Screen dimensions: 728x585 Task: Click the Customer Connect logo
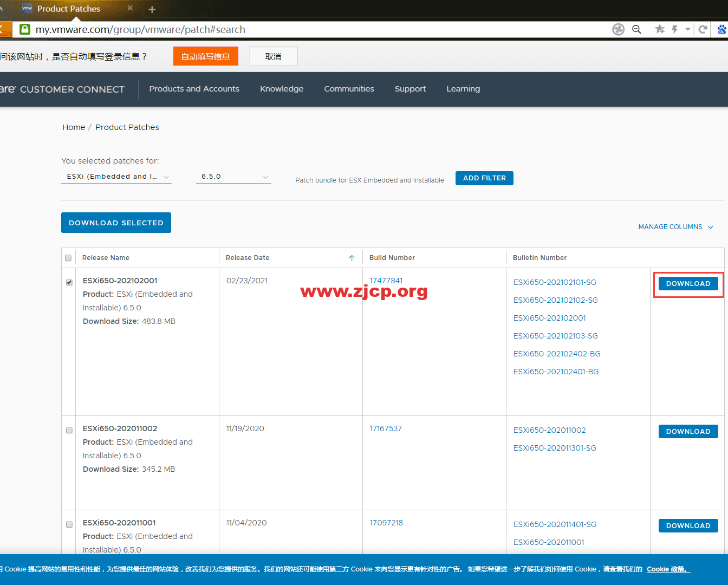pyautogui.click(x=62, y=89)
